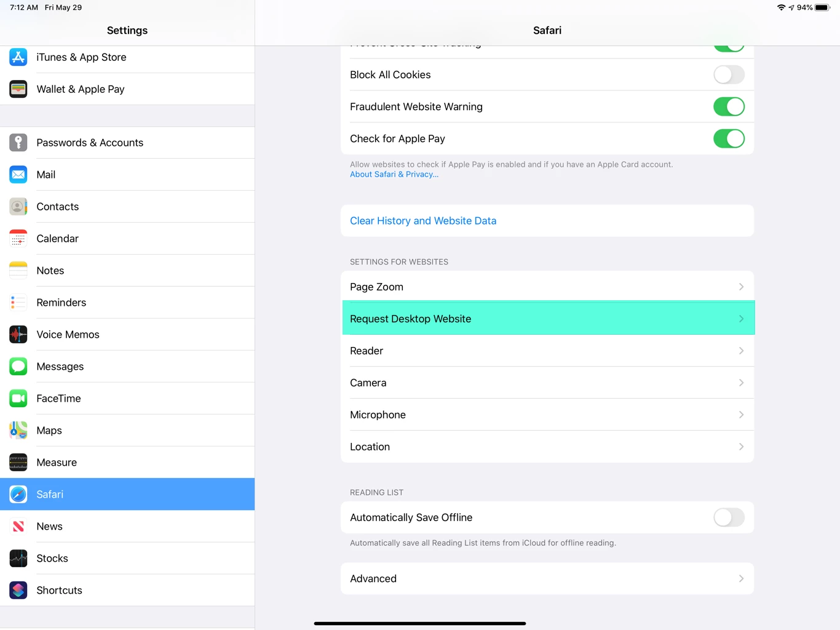The width and height of the screenshot is (840, 630).
Task: Tap the 94% battery percentage
Action: (805, 7)
